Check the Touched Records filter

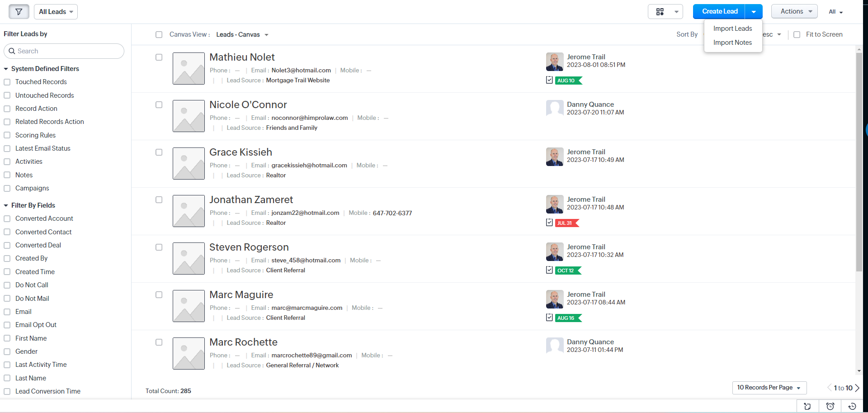pyautogui.click(x=7, y=82)
